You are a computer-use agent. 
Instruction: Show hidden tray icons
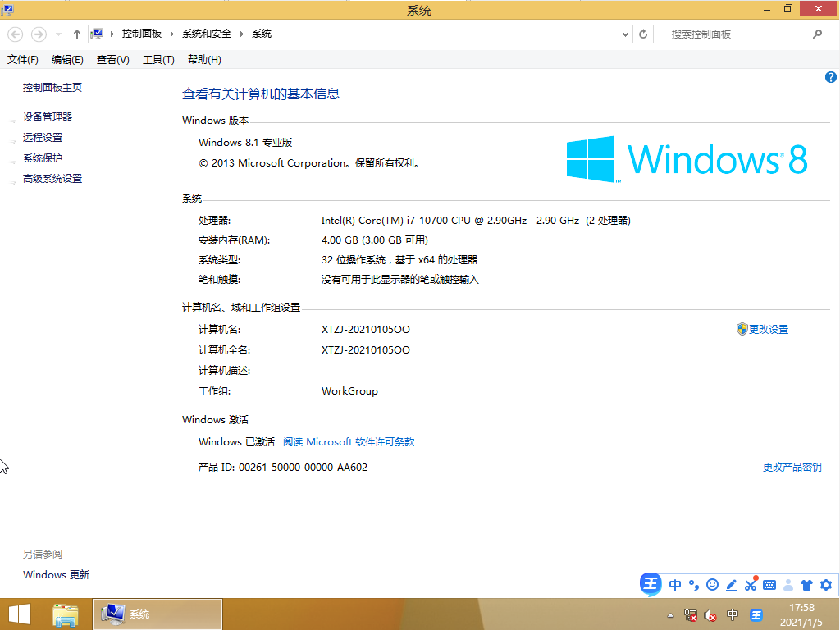670,615
